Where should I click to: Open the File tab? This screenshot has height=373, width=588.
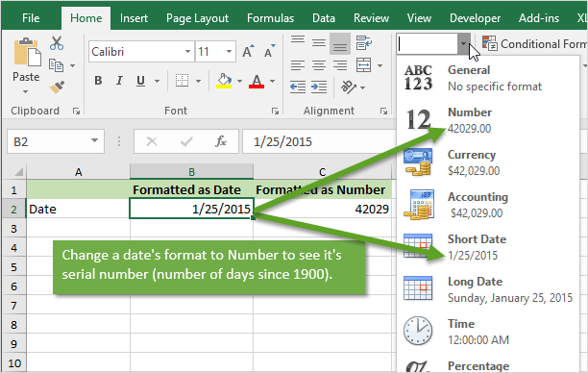(x=31, y=18)
